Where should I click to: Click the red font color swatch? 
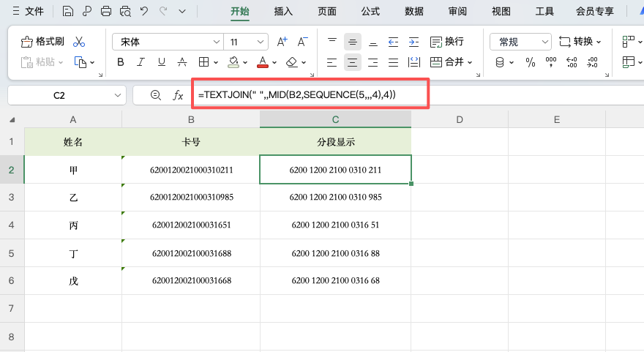pyautogui.click(x=263, y=62)
